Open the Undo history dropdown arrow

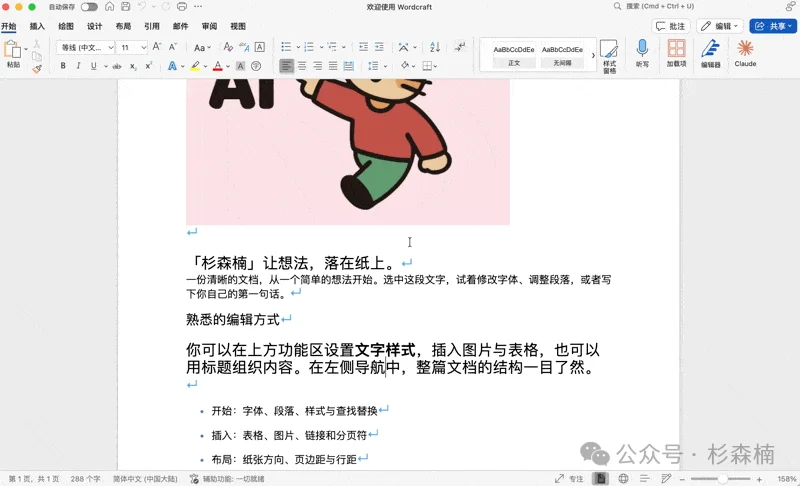pyautogui.click(x=153, y=7)
